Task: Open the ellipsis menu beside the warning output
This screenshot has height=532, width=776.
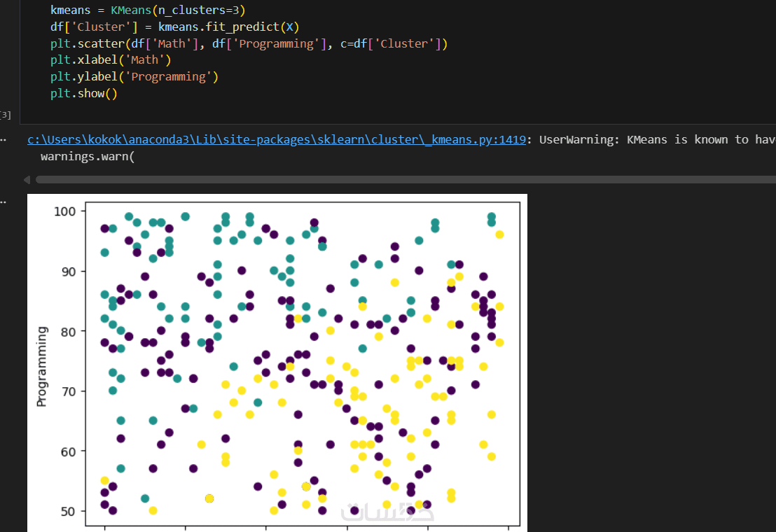Action: tap(3, 140)
